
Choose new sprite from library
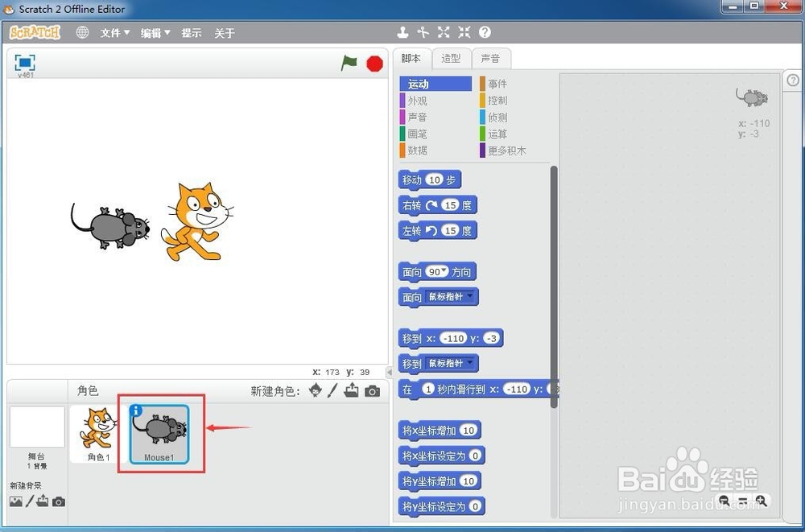(x=316, y=391)
